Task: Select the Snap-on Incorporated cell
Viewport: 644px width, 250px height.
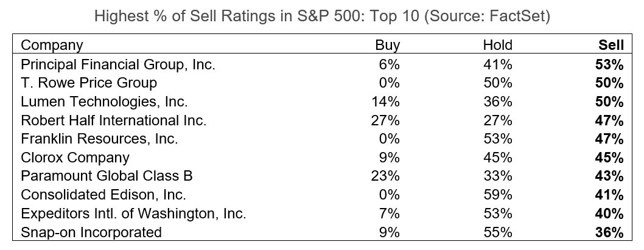Action: [x=91, y=232]
